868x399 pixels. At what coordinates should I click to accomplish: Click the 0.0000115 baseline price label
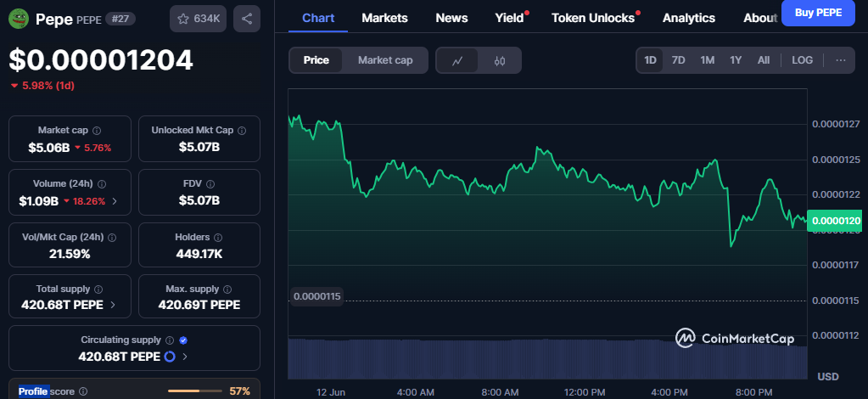(x=317, y=296)
